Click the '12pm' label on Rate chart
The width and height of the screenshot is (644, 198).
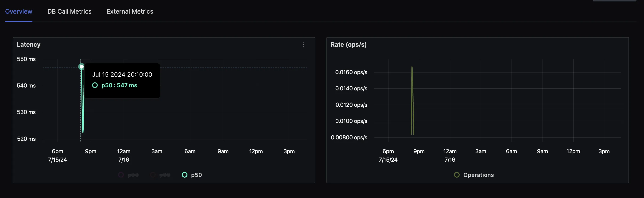pyautogui.click(x=573, y=151)
